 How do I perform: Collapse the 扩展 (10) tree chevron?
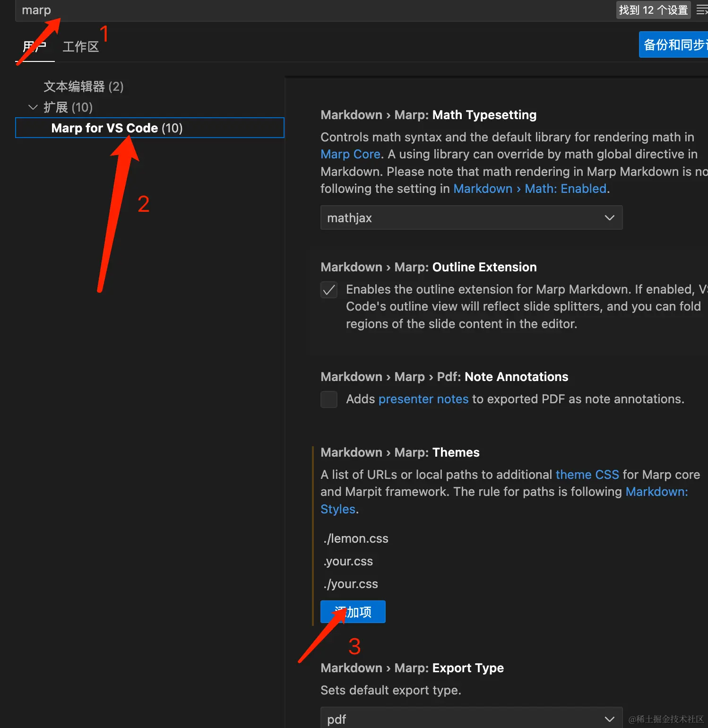pyautogui.click(x=33, y=107)
